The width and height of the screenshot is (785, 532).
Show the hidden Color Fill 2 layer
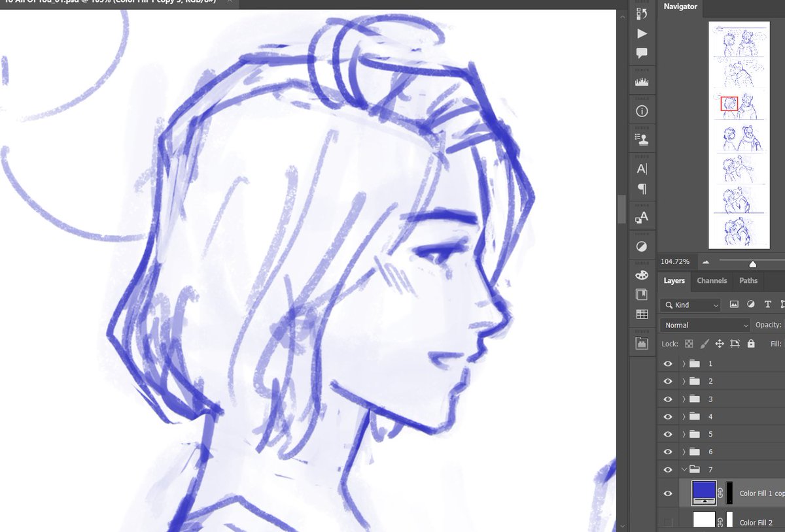point(668,522)
